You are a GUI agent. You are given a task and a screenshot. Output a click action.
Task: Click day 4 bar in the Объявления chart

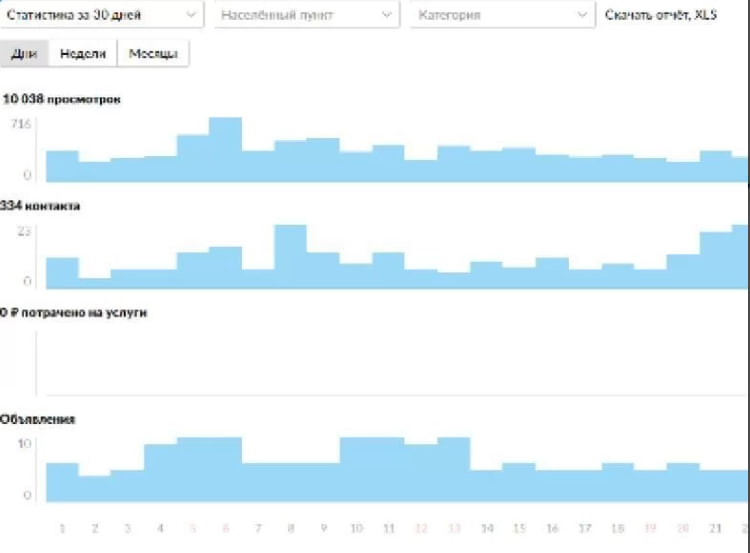pyautogui.click(x=161, y=473)
